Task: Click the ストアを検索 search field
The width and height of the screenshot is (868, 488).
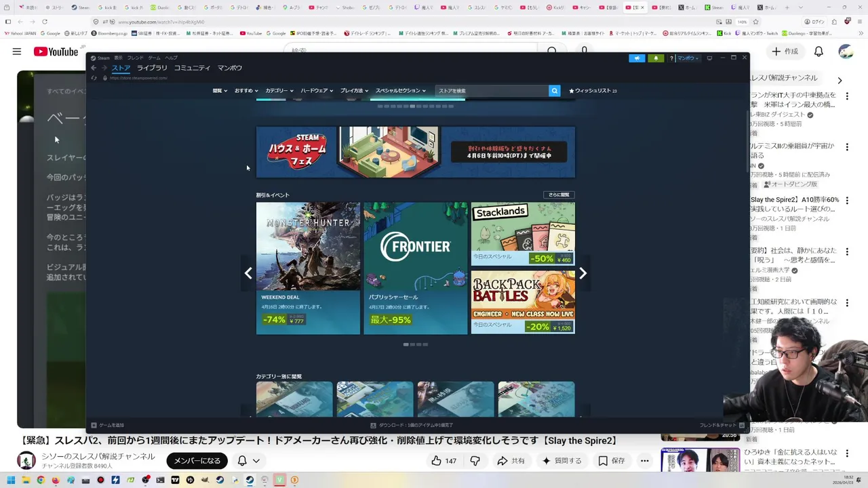Action: pos(492,91)
